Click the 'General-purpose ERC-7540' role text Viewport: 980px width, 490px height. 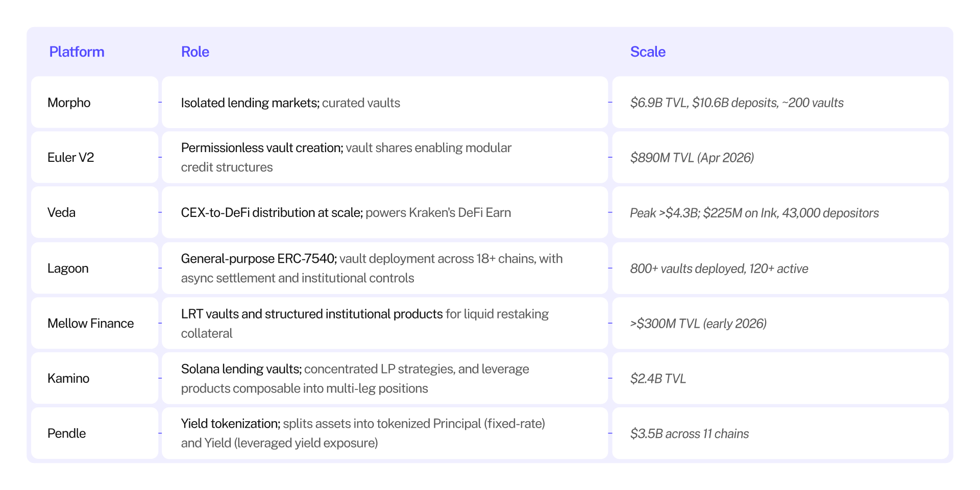(259, 258)
